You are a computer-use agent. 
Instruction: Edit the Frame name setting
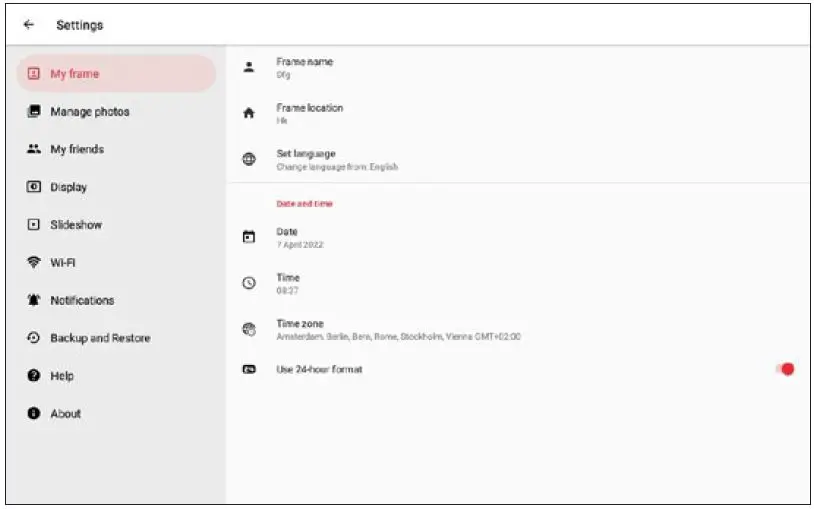[304, 67]
